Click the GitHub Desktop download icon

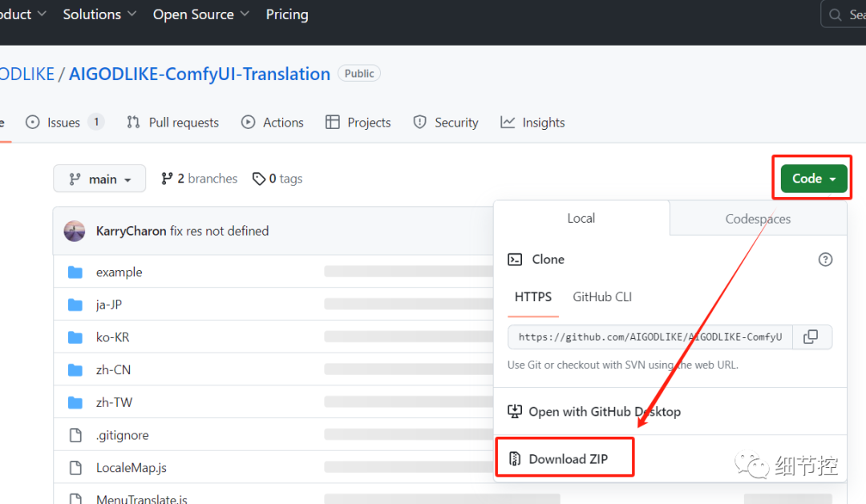coord(515,411)
